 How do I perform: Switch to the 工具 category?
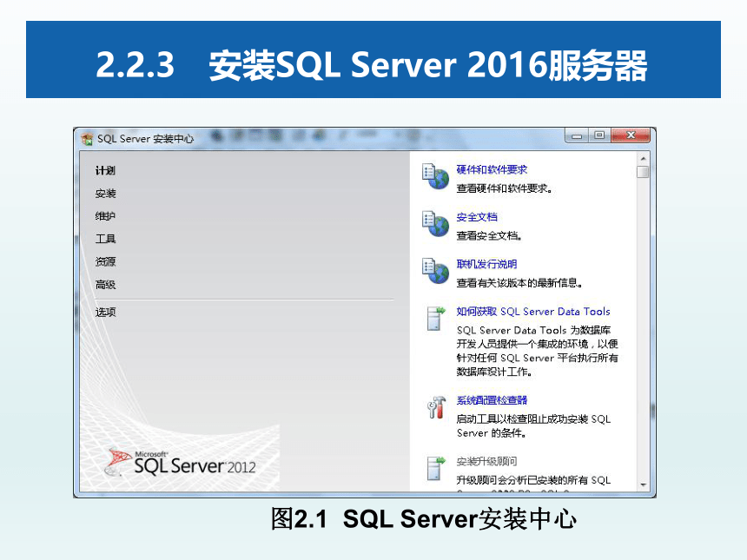tap(105, 239)
